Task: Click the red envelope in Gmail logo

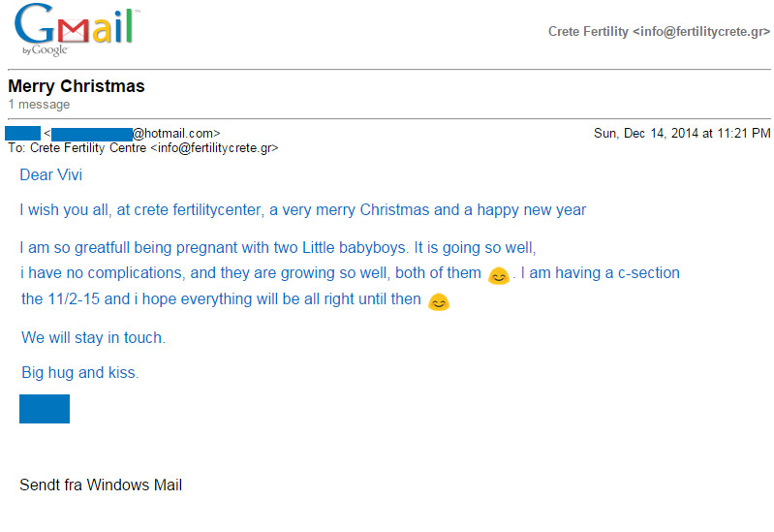Action: coord(73,31)
